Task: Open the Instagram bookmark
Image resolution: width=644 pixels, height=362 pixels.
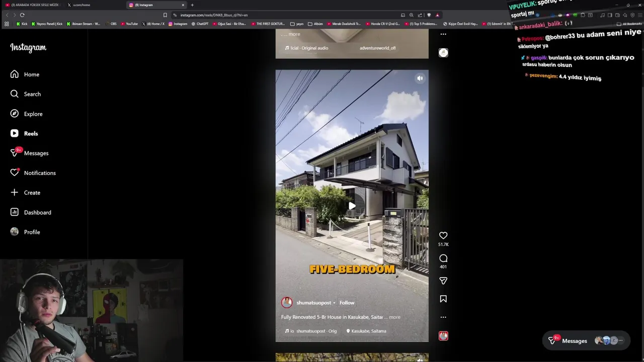Action: (x=178, y=24)
